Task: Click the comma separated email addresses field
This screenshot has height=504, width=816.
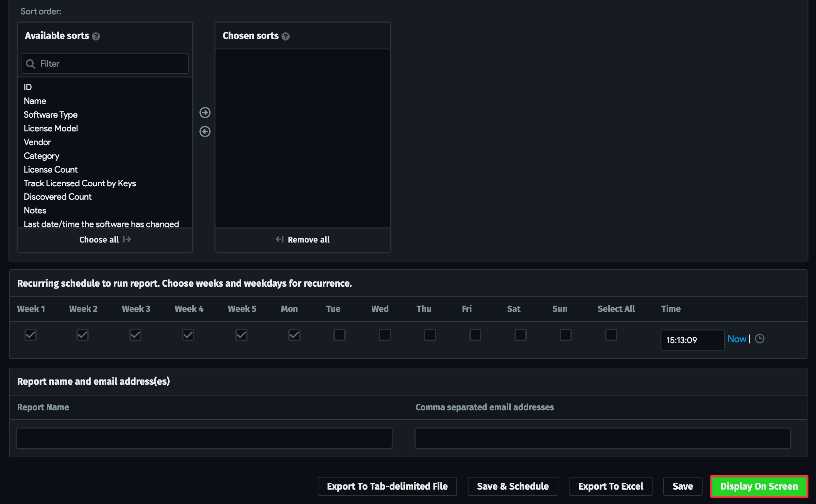Action: click(x=603, y=438)
